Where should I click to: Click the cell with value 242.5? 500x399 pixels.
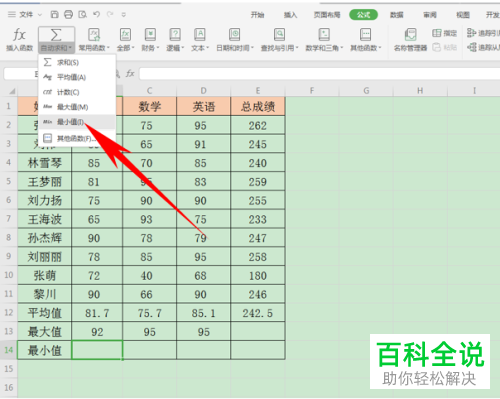[258, 313]
